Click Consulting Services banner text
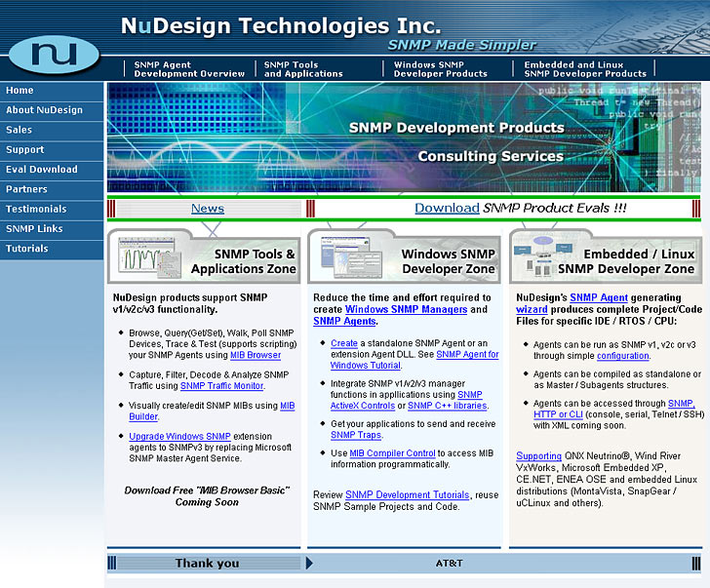Viewport: 710px width, 588px height. [491, 157]
